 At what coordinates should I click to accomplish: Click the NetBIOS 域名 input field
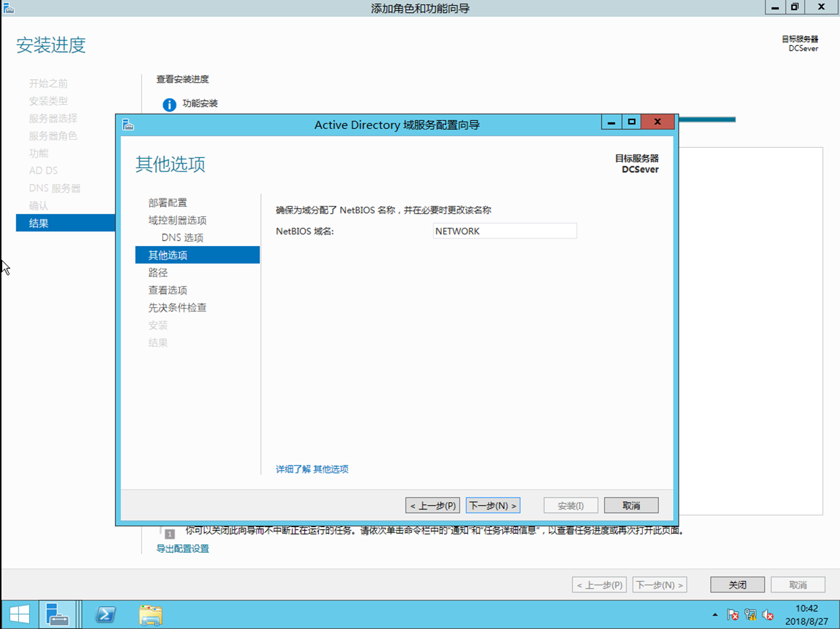505,231
